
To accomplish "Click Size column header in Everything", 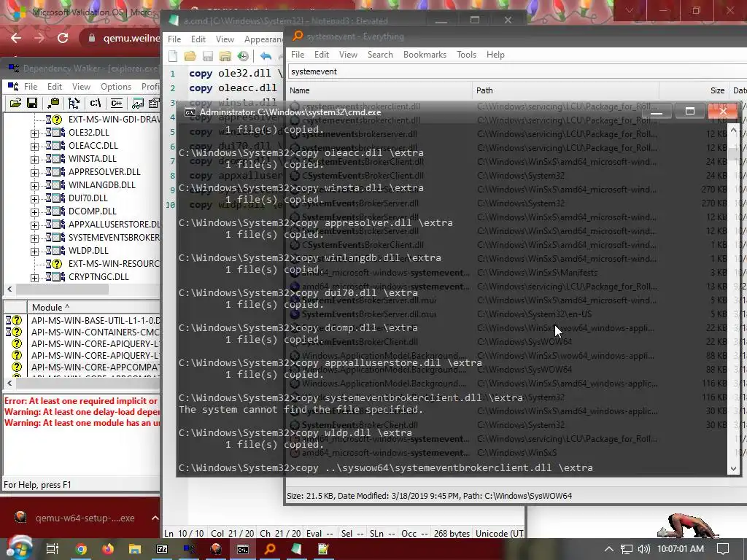I will coord(694,90).
